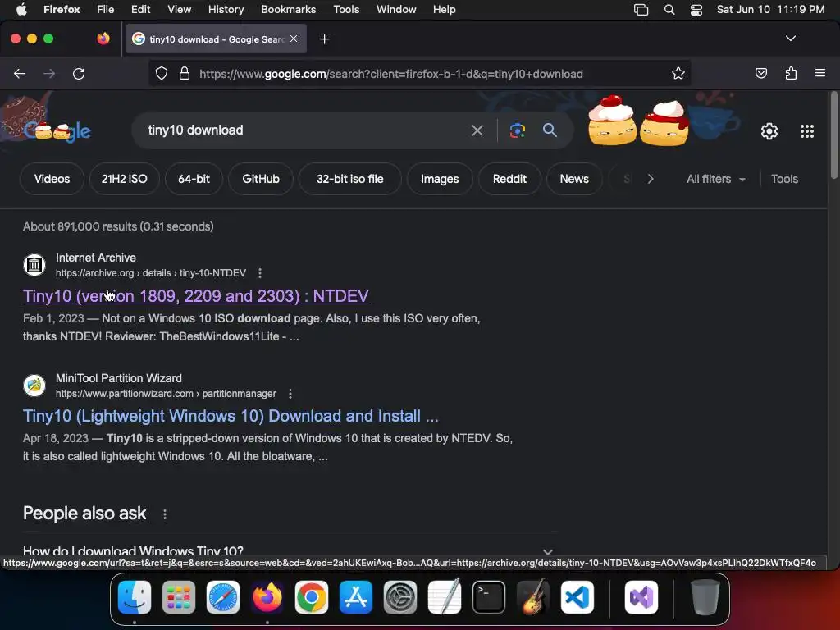Filter results by Videos
The width and height of the screenshot is (840, 630).
[x=52, y=179]
